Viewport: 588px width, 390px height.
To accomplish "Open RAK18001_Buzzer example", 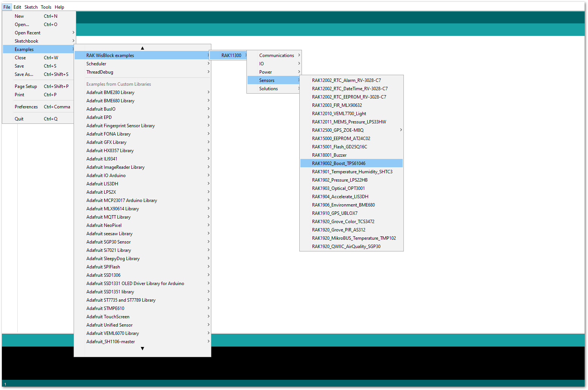I will coord(351,155).
